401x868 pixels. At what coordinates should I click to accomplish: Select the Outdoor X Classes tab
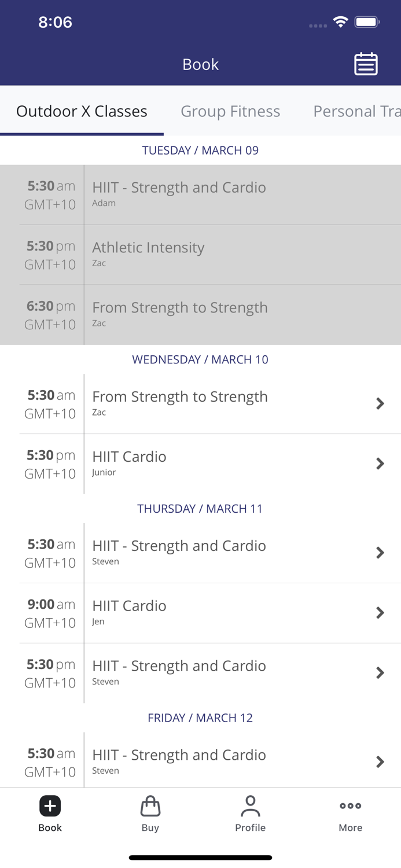[82, 111]
